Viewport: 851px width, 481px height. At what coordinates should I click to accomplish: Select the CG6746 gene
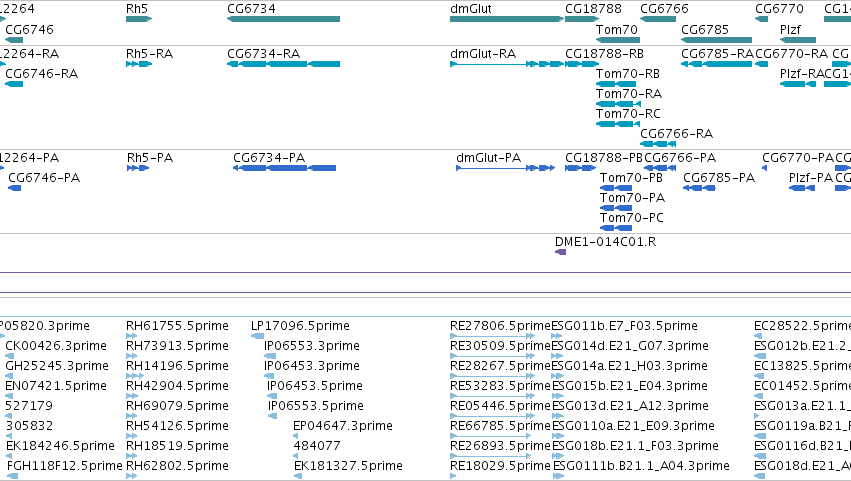coord(14,40)
